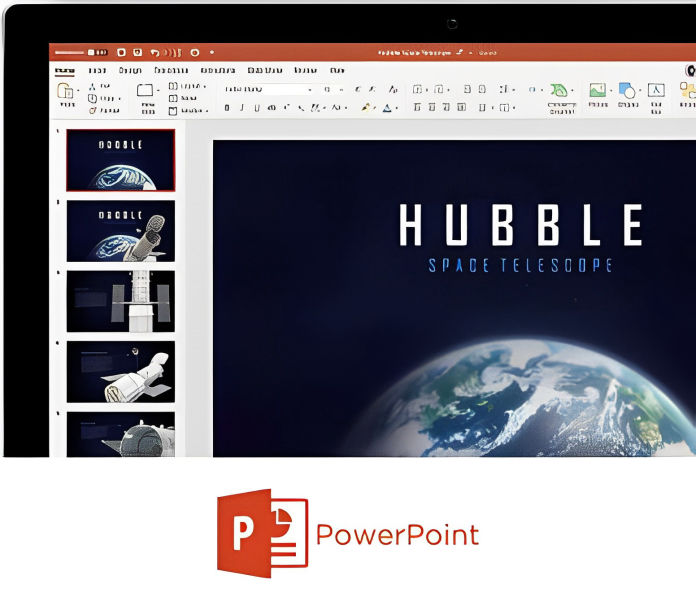Switch to the Design tab

pos(130,70)
